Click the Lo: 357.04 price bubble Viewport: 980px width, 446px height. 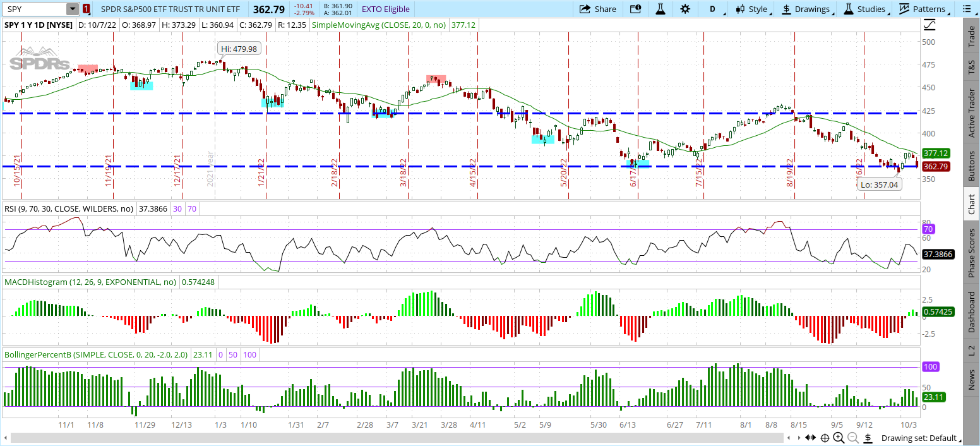pos(880,184)
